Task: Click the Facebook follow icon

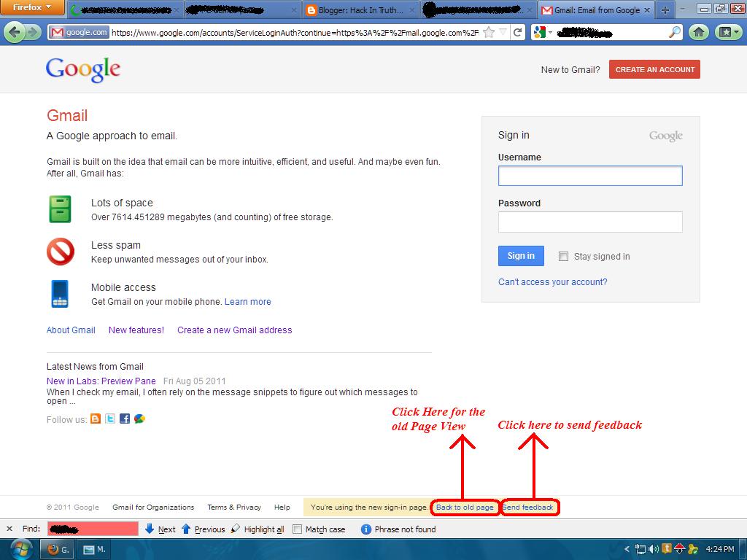Action: click(125, 419)
